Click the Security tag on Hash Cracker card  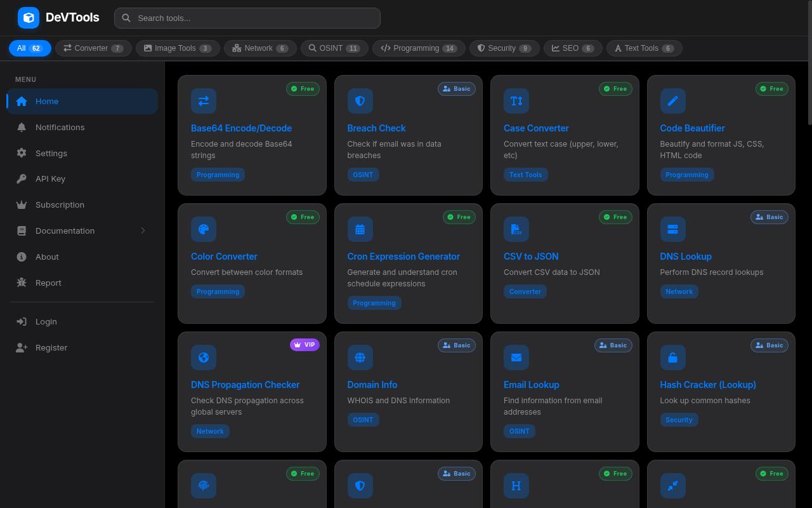coord(679,420)
